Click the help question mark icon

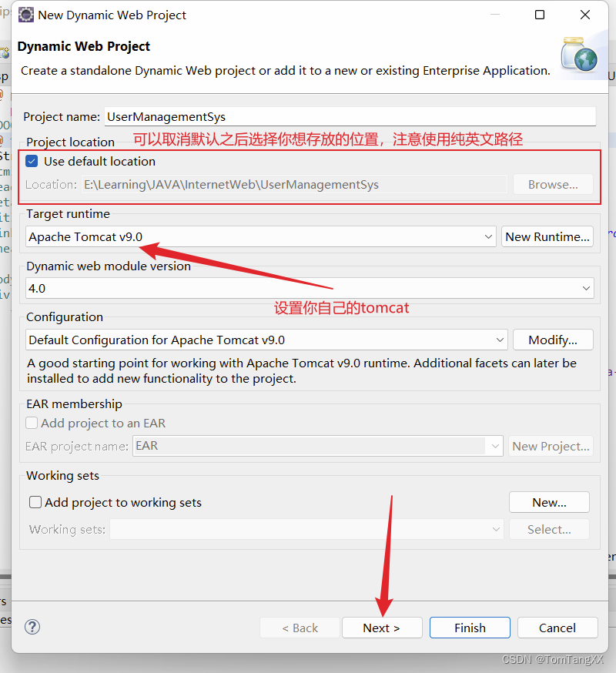32,627
